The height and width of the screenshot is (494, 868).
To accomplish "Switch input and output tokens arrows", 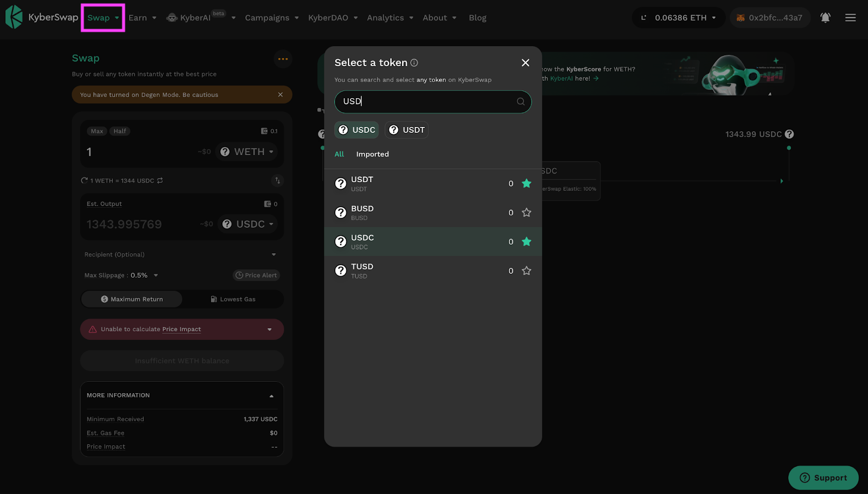I will pos(277,181).
